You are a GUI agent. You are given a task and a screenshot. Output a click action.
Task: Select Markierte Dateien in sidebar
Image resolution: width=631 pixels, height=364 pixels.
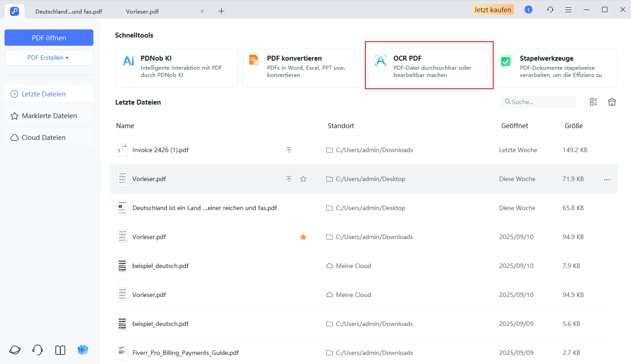click(49, 116)
